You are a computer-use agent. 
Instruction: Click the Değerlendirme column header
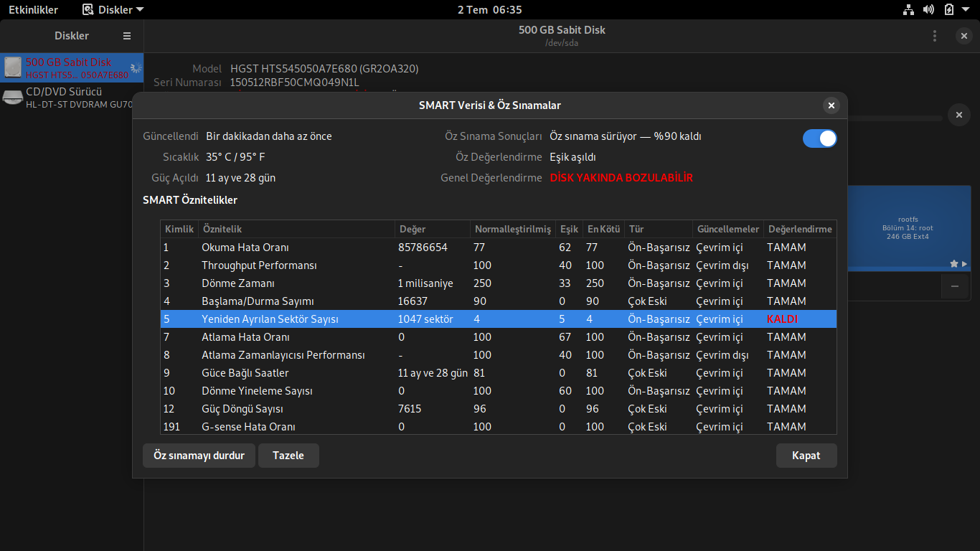(x=800, y=230)
